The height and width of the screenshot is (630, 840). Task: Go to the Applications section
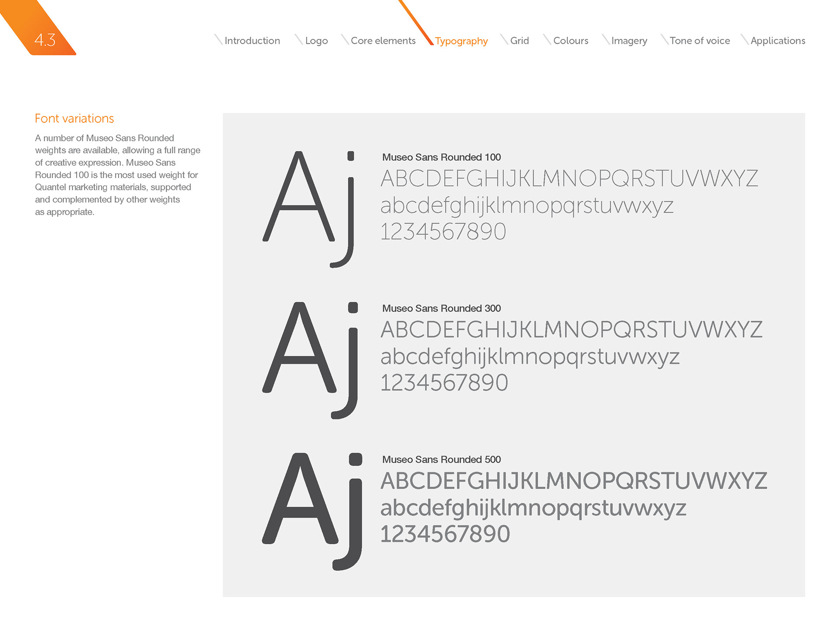(x=778, y=41)
